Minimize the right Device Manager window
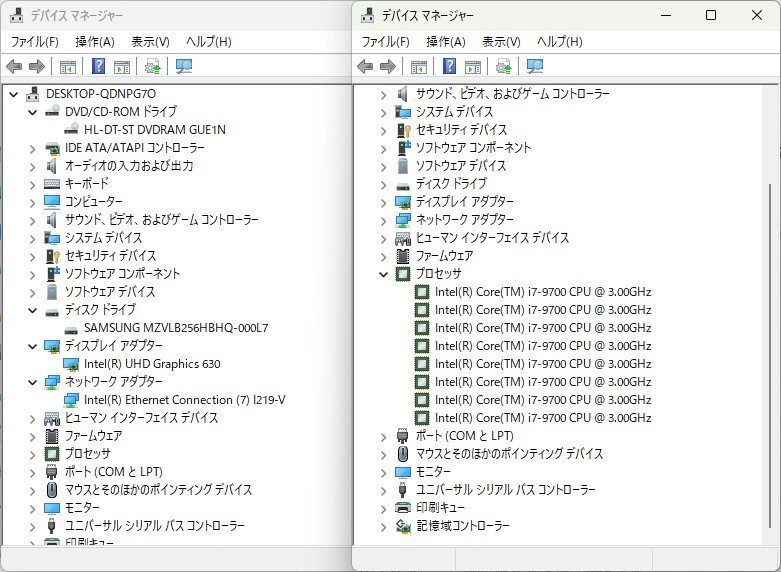 (666, 15)
